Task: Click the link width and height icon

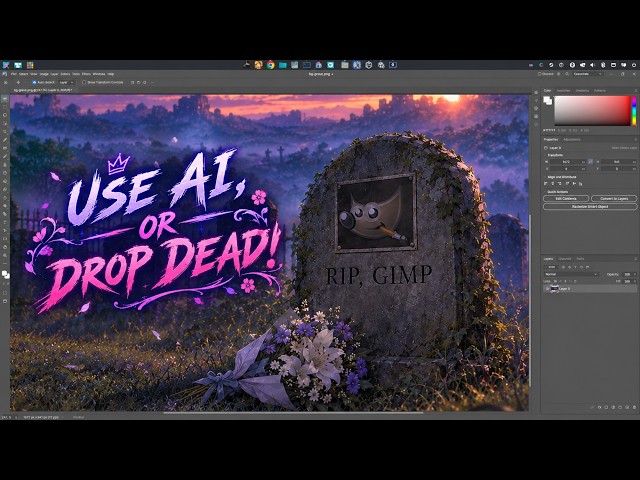Action: (591, 162)
